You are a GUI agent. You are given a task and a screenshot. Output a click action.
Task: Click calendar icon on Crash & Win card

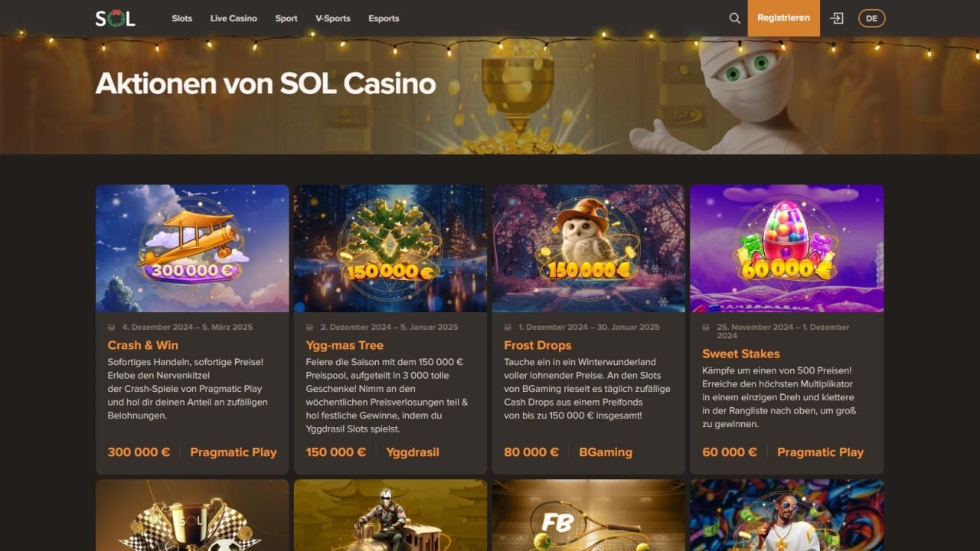point(112,328)
